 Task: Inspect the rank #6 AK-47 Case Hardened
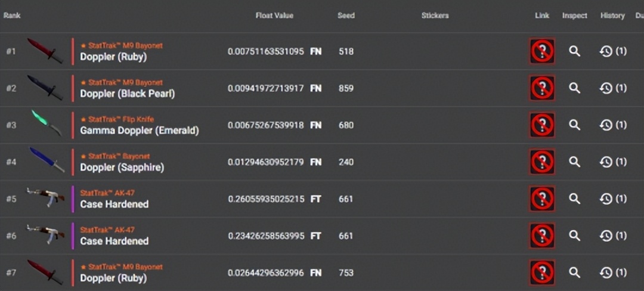tap(574, 236)
